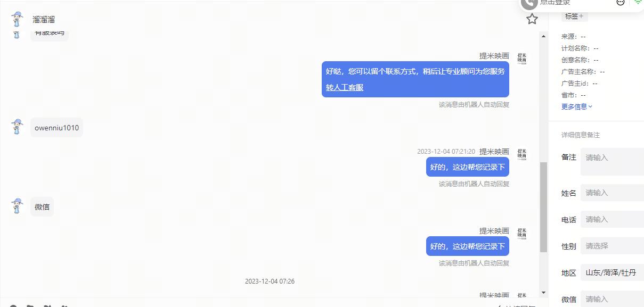Click 提米映画 logo beside first bot reply
Viewport: 644px width, 307px height.
click(x=521, y=59)
